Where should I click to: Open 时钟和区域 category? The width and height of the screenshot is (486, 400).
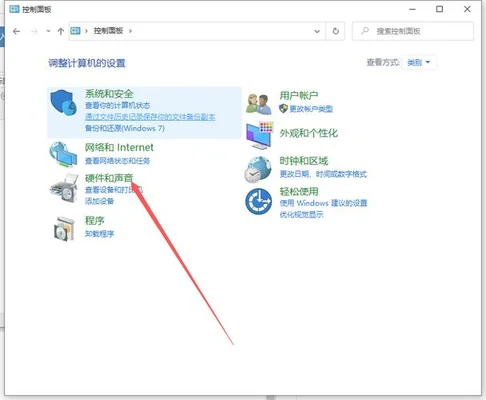(304, 161)
